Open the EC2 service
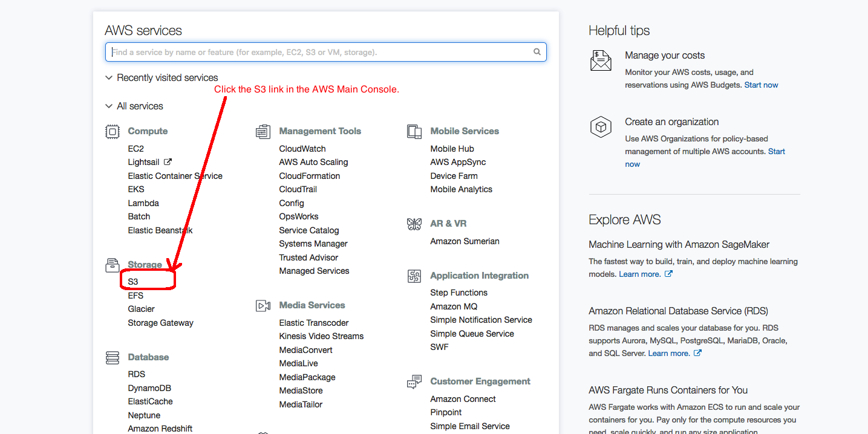The image size is (868, 434). 136,149
